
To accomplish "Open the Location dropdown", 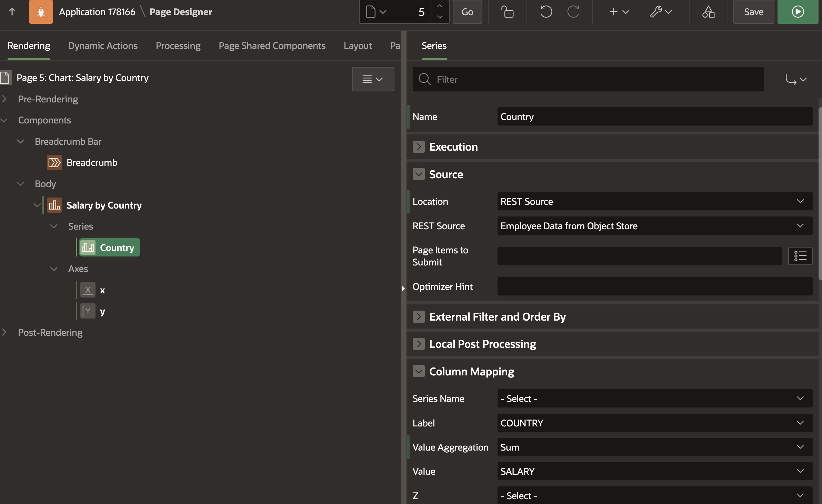I will pyautogui.click(x=654, y=201).
